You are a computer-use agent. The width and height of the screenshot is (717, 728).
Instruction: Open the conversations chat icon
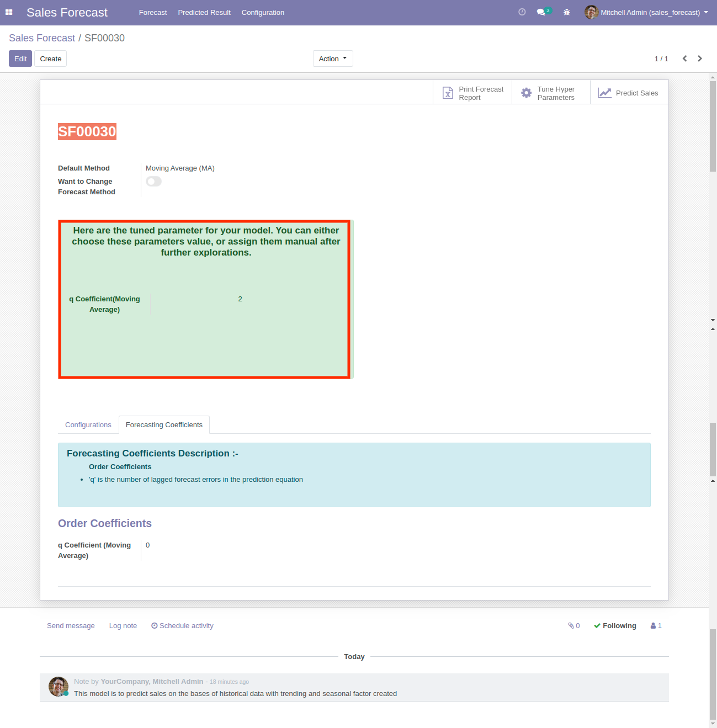click(x=541, y=12)
